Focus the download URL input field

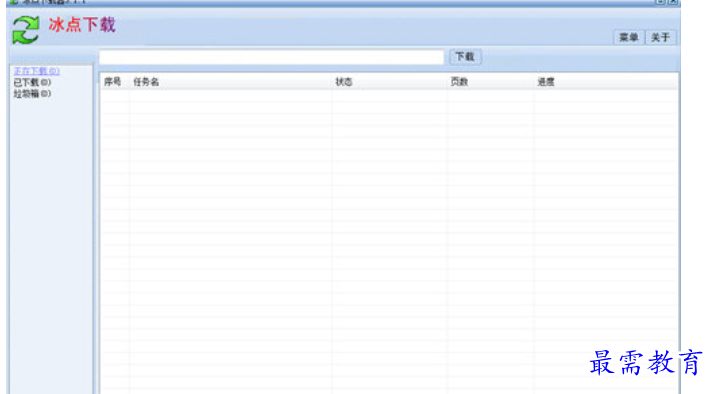272,57
